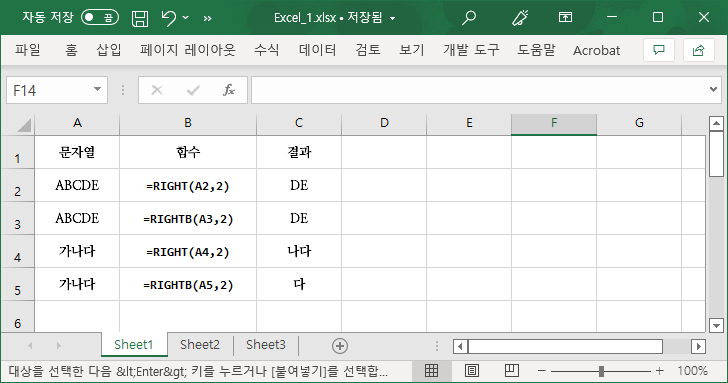Open the 검토 ribbon tab
The width and height of the screenshot is (728, 383).
coord(368,50)
